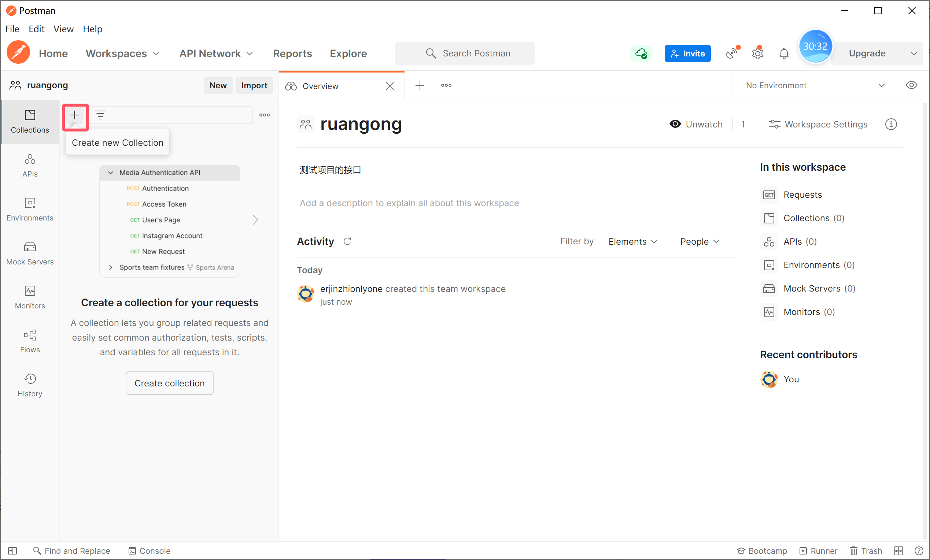Refresh the Activity feed
This screenshot has width=930, height=560.
pos(347,241)
